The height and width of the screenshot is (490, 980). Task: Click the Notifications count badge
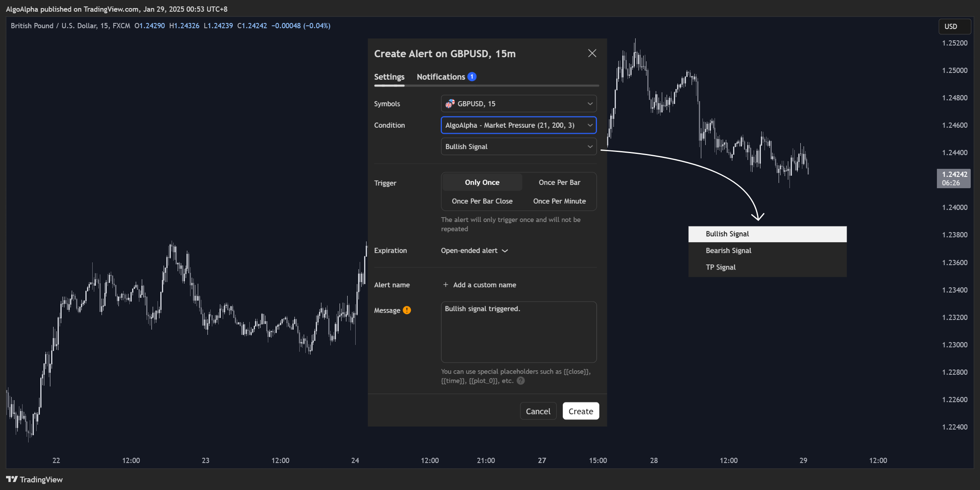(x=472, y=77)
